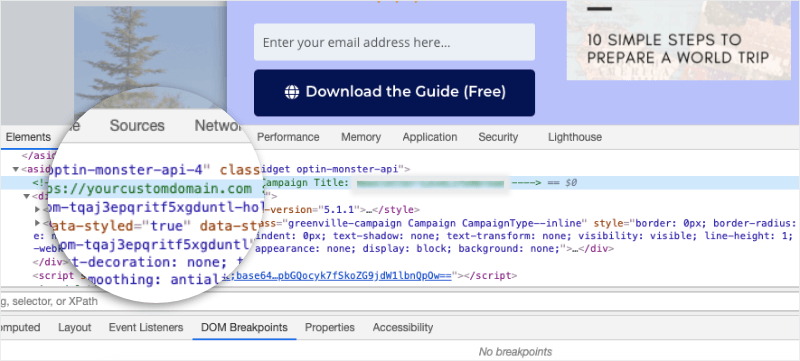800x361 pixels.
Task: Select the Campaign Title comment row
Action: 400,182
